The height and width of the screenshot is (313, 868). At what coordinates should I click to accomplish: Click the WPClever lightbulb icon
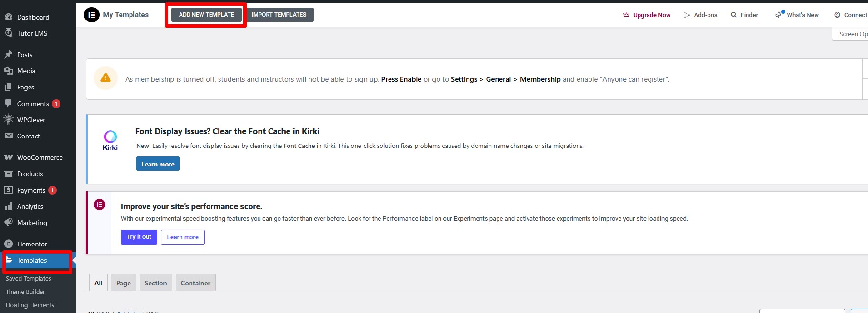tap(9, 119)
